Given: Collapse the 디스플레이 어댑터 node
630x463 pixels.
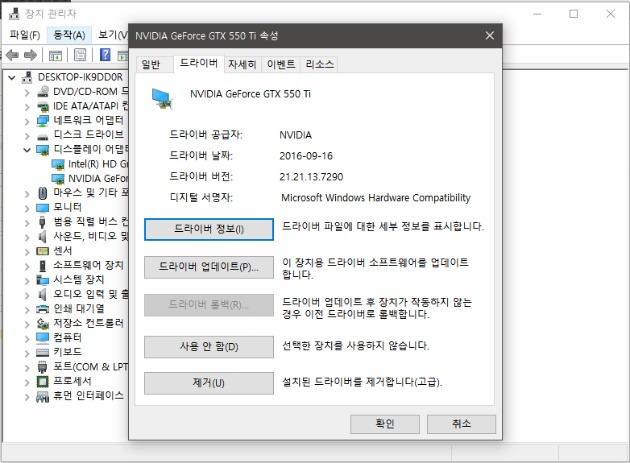Looking at the screenshot, I should point(27,150).
